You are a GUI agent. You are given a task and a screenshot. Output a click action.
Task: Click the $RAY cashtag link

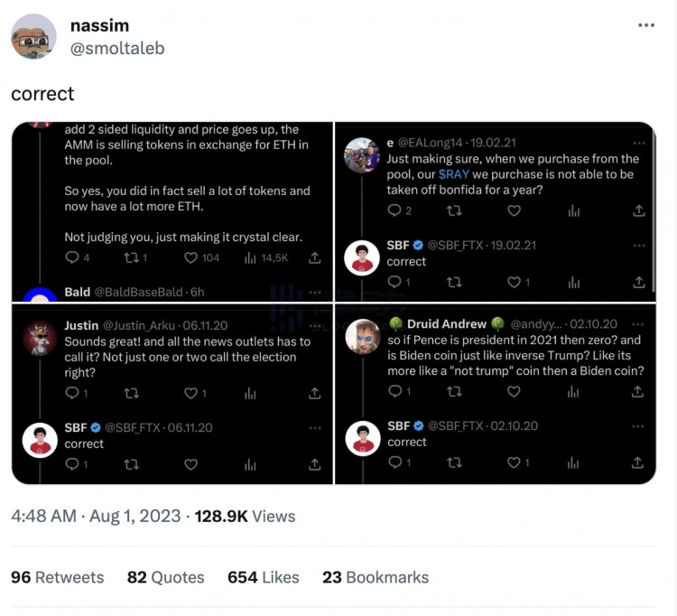pyautogui.click(x=454, y=173)
